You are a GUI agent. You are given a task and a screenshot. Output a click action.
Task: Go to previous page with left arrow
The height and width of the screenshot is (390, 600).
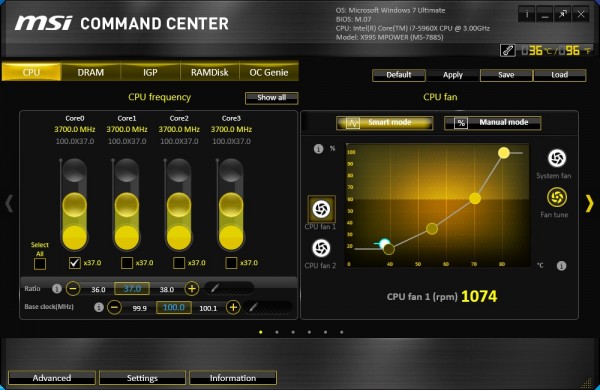9,203
